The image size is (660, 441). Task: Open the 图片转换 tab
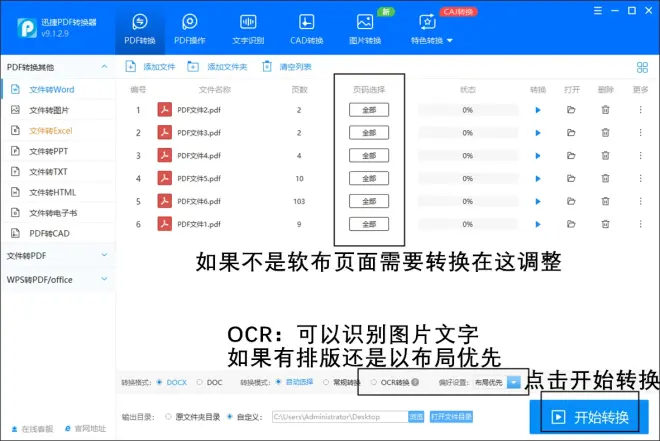point(365,29)
